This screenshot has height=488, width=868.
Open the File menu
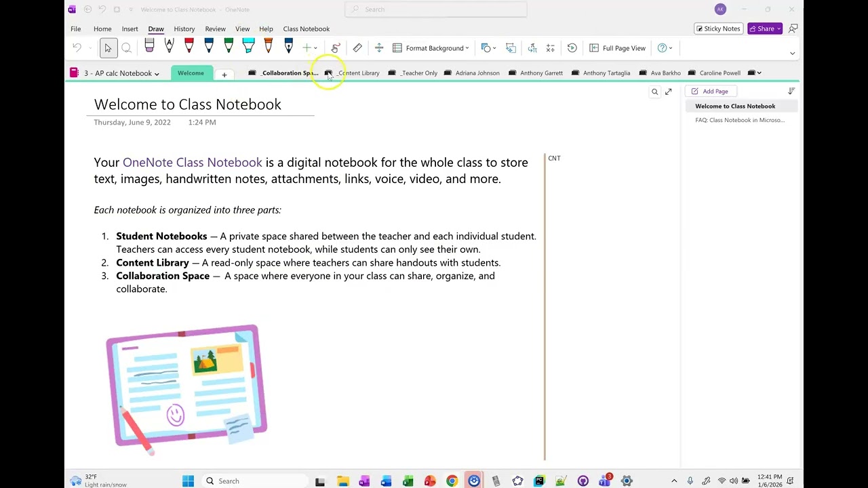click(76, 29)
